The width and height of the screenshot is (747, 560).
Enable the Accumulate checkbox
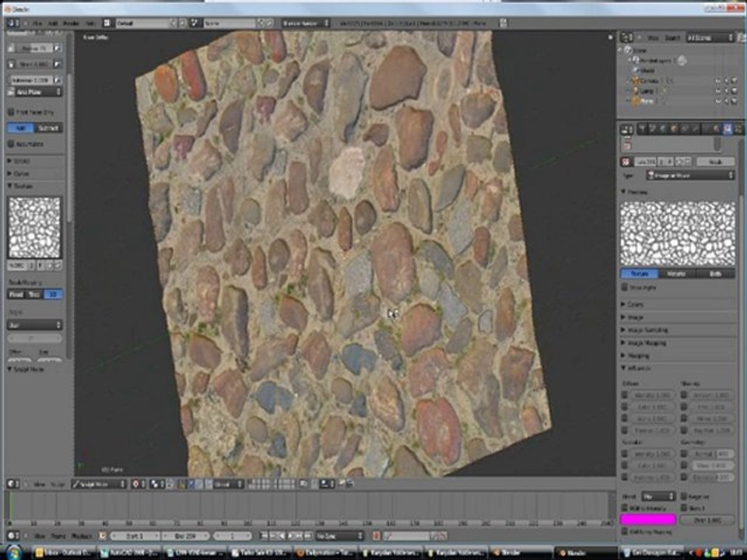pyautogui.click(x=11, y=144)
